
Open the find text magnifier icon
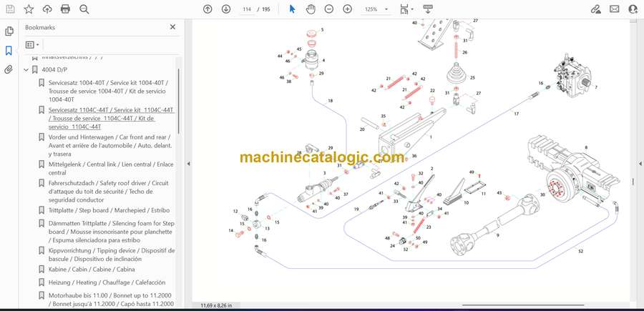(x=84, y=9)
